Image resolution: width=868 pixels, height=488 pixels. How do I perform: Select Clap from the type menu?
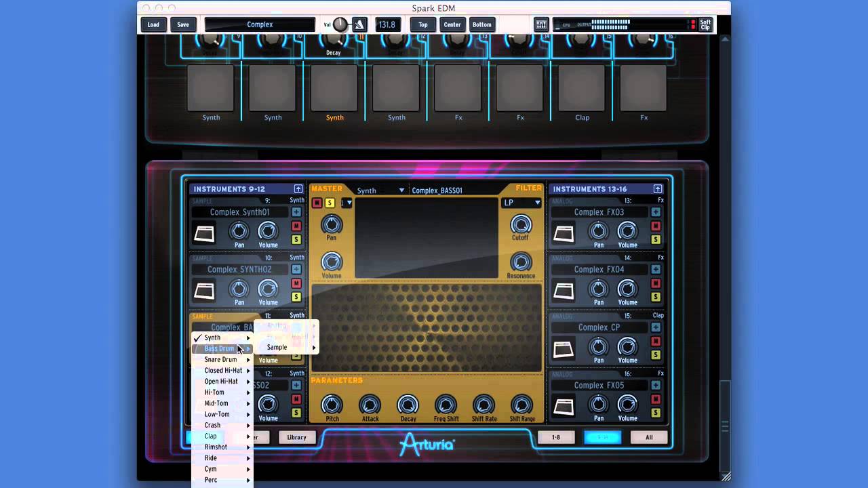click(x=222, y=436)
